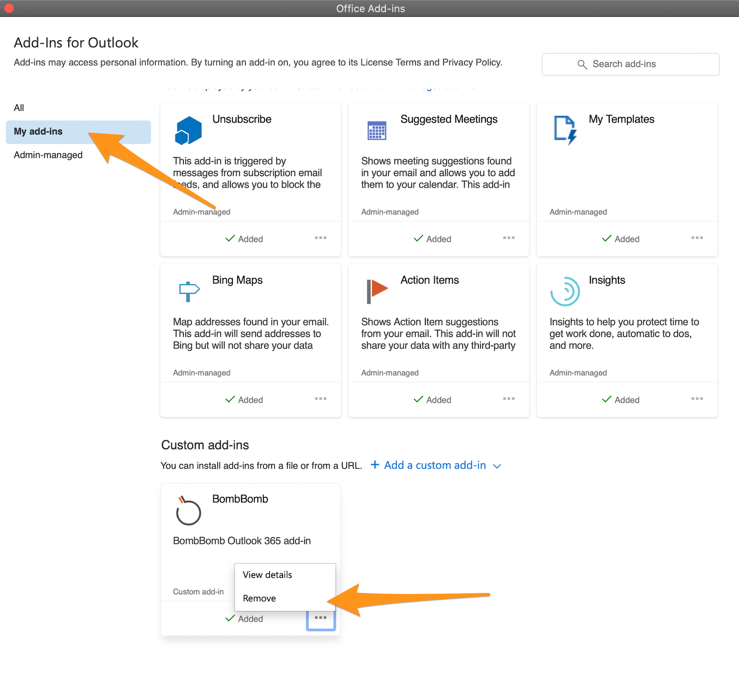This screenshot has width=739, height=700.
Task: Click the Bing Maps signpost icon
Action: point(189,292)
